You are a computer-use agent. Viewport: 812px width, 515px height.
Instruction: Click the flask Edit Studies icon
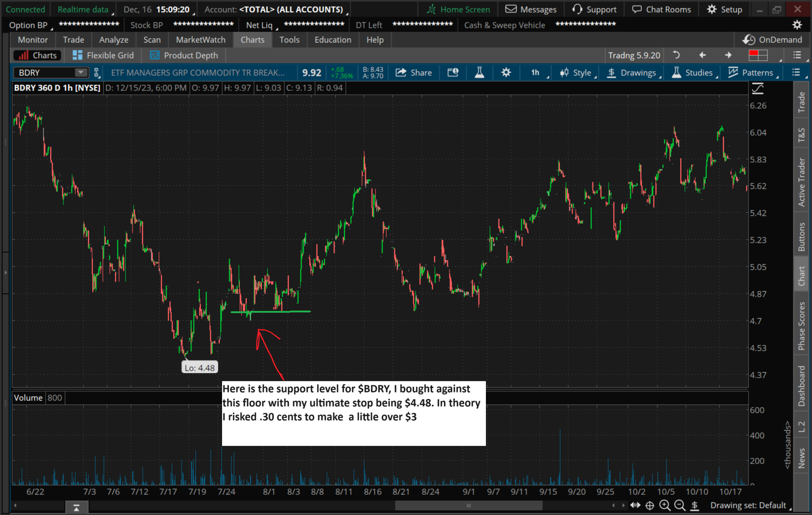click(x=479, y=73)
